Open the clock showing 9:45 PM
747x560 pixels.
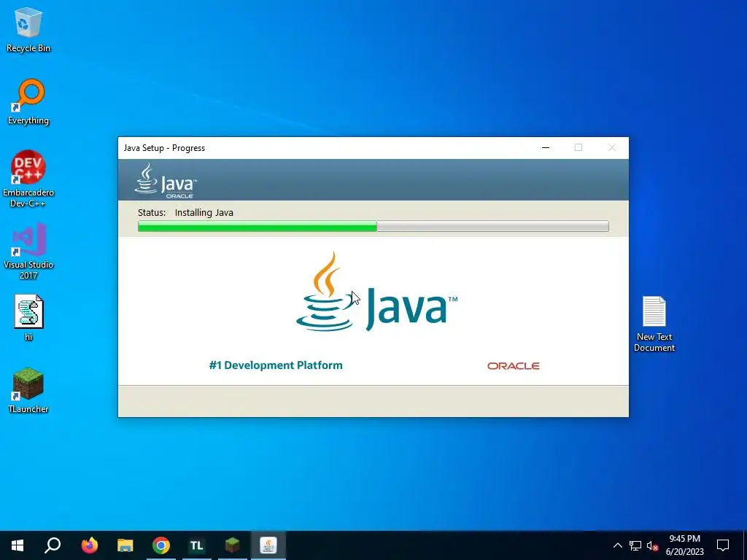[x=684, y=545]
